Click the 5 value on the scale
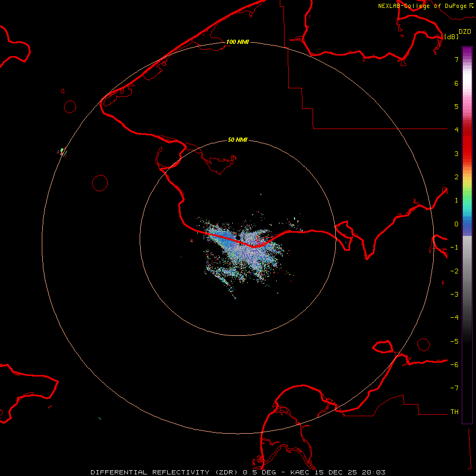This screenshot has height=476, width=476. 456,106
